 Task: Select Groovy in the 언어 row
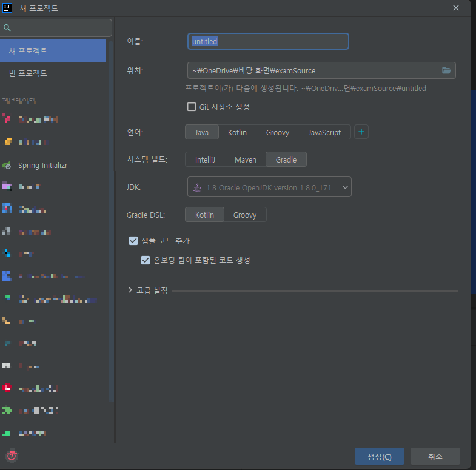tap(278, 132)
